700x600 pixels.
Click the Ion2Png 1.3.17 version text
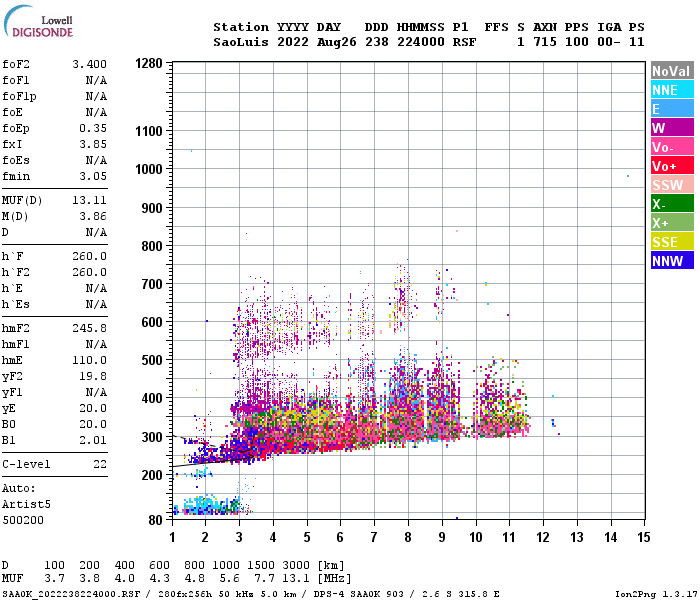(x=656, y=594)
